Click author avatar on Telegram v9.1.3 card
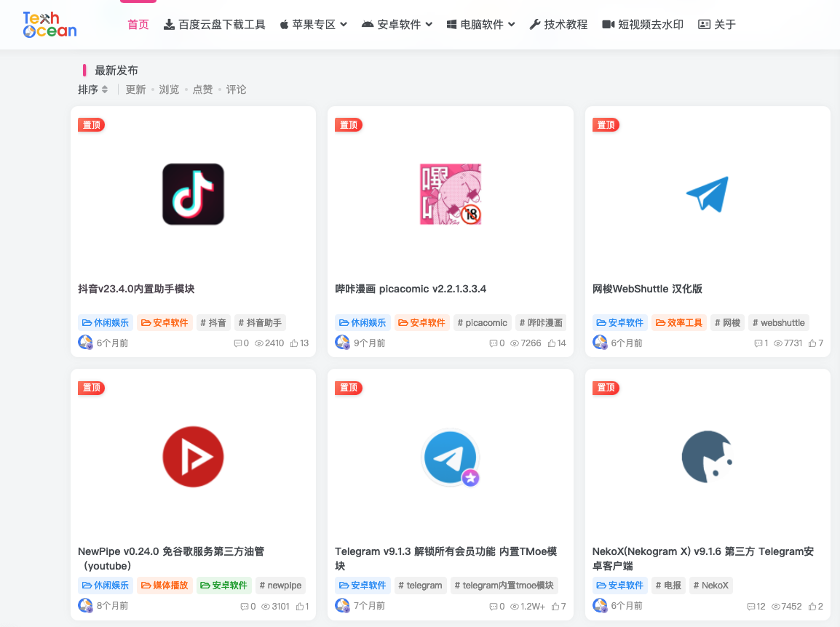840x627 pixels. pos(342,606)
